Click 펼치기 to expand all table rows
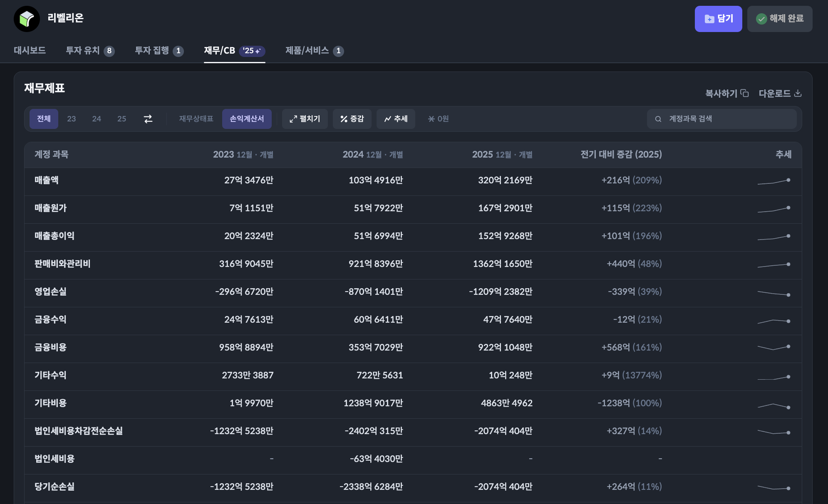828x504 pixels. tap(305, 119)
